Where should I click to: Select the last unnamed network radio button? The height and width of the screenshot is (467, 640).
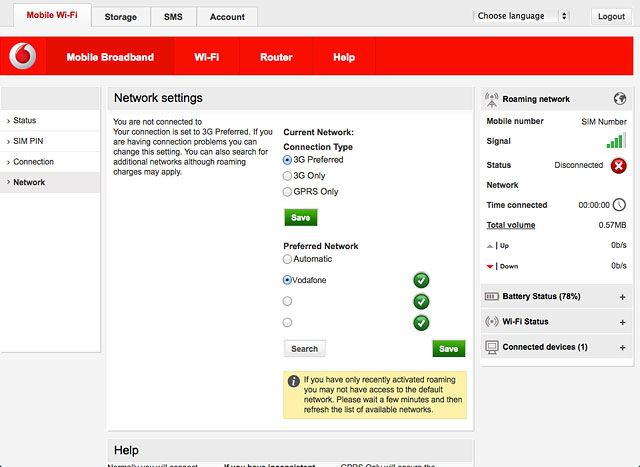coord(287,322)
